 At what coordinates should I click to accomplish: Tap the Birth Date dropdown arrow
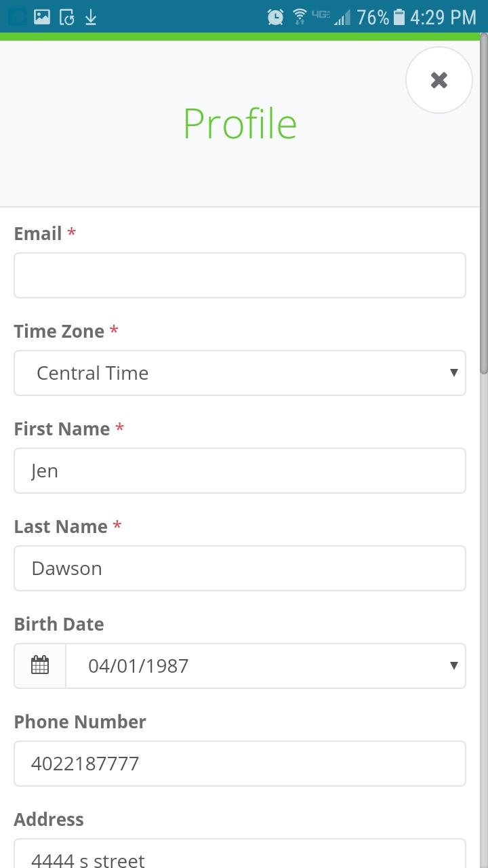[x=453, y=665]
